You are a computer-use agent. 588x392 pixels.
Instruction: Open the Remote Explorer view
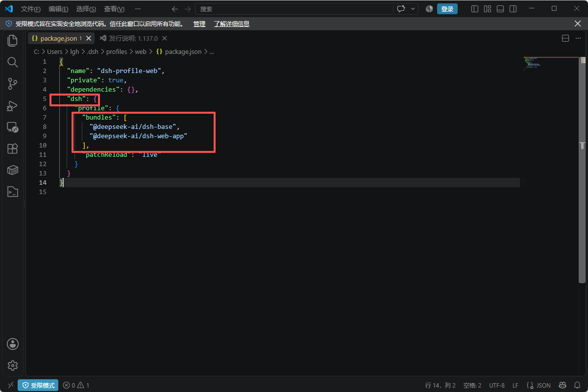click(13, 127)
